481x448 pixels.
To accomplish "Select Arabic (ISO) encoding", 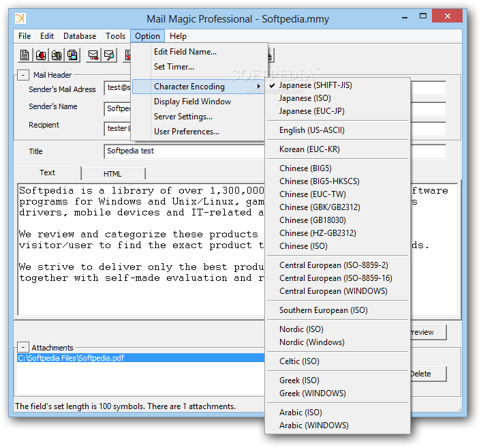I will pyautogui.click(x=338, y=413).
